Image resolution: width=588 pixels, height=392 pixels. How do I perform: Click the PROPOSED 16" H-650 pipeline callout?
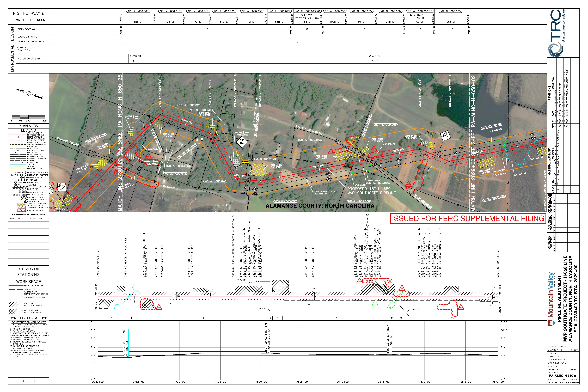point(371,191)
